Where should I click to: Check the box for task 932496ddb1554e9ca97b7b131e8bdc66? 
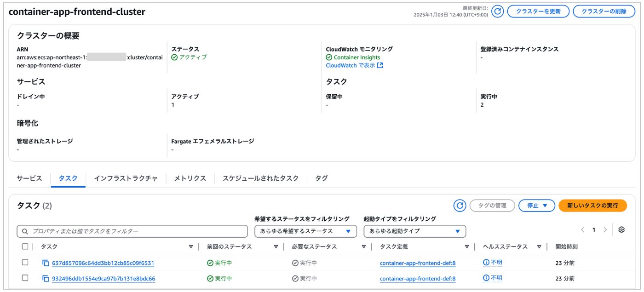coord(25,278)
